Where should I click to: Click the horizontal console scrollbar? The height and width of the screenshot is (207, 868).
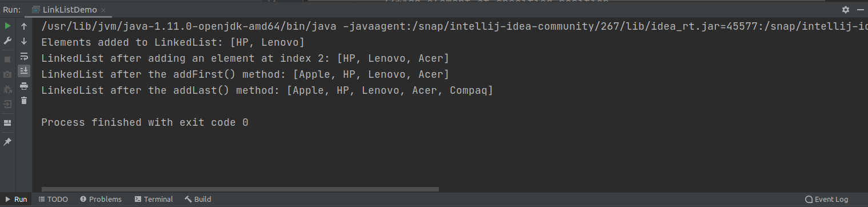click(240, 189)
